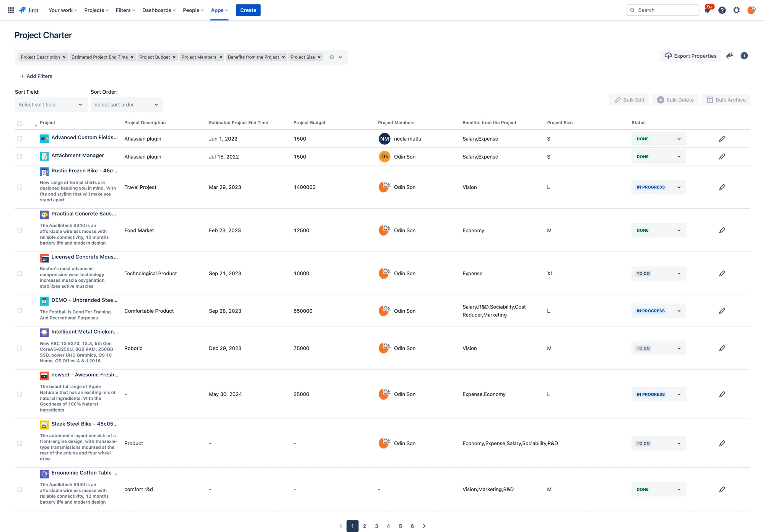Edit the Rustic Frozen Bike row

pos(722,187)
